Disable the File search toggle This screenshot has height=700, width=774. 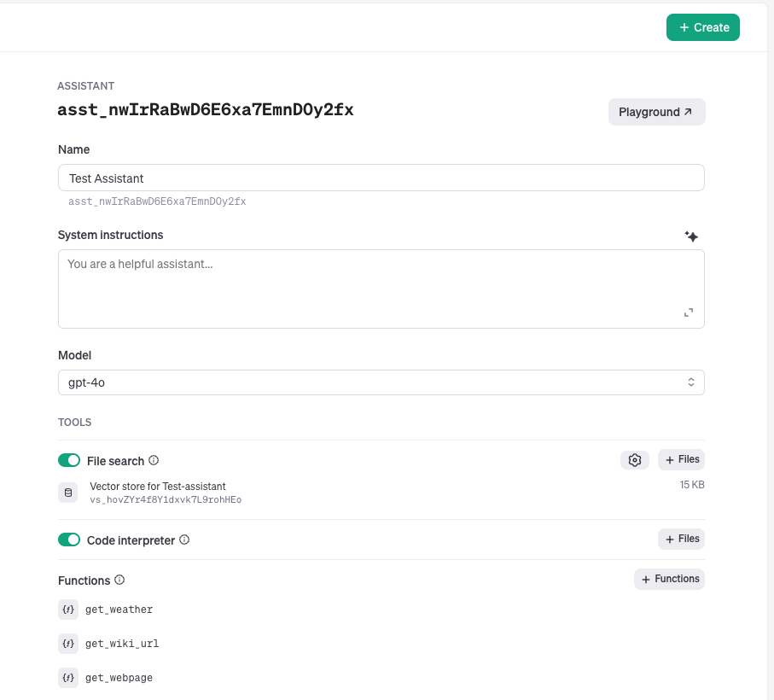(x=69, y=461)
